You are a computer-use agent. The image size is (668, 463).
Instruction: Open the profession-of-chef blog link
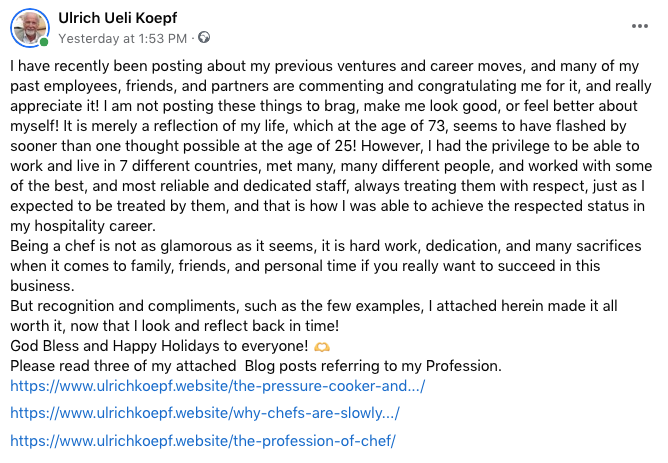point(203,440)
